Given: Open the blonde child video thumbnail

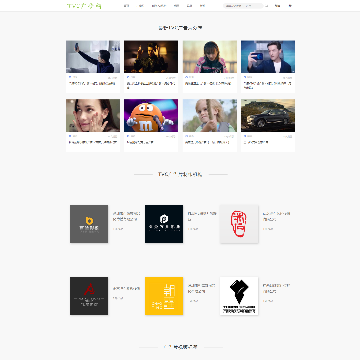Looking at the screenshot, I should pos(210,115).
